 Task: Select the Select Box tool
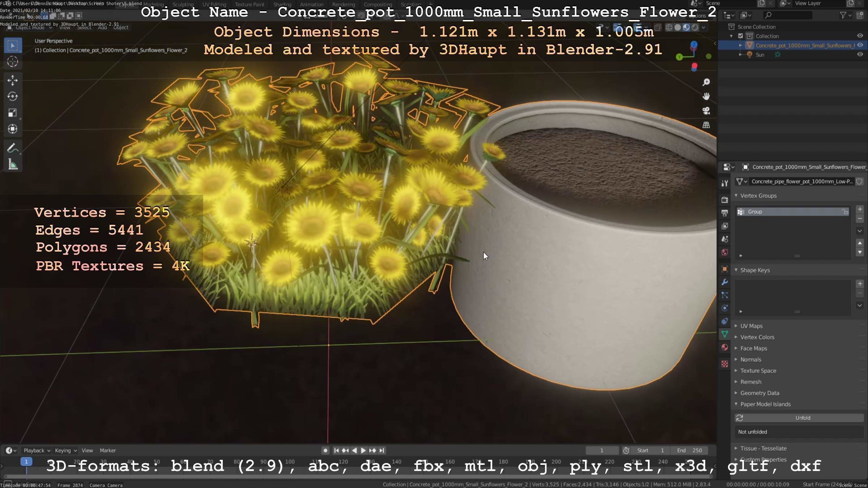[13, 46]
